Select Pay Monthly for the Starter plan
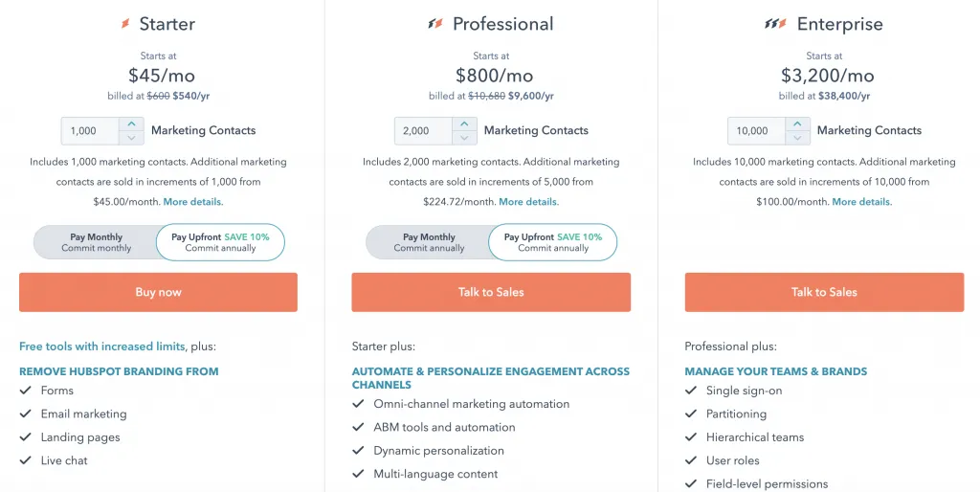The image size is (980, 492). pos(96,242)
